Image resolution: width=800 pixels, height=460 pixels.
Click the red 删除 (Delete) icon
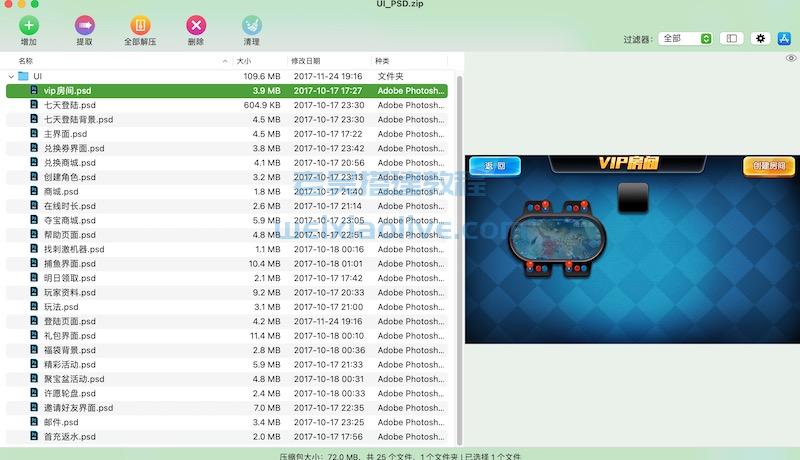coord(196,25)
